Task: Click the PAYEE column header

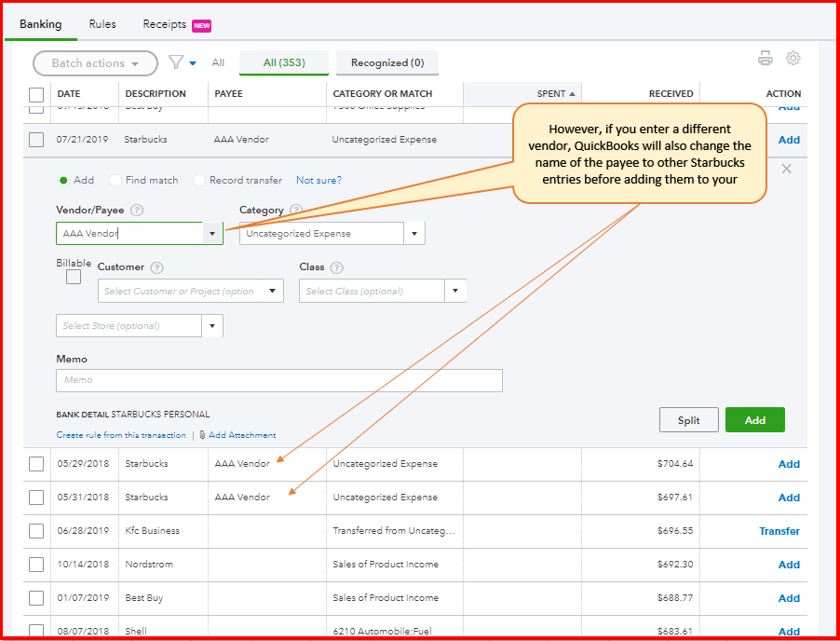Action: [x=229, y=94]
